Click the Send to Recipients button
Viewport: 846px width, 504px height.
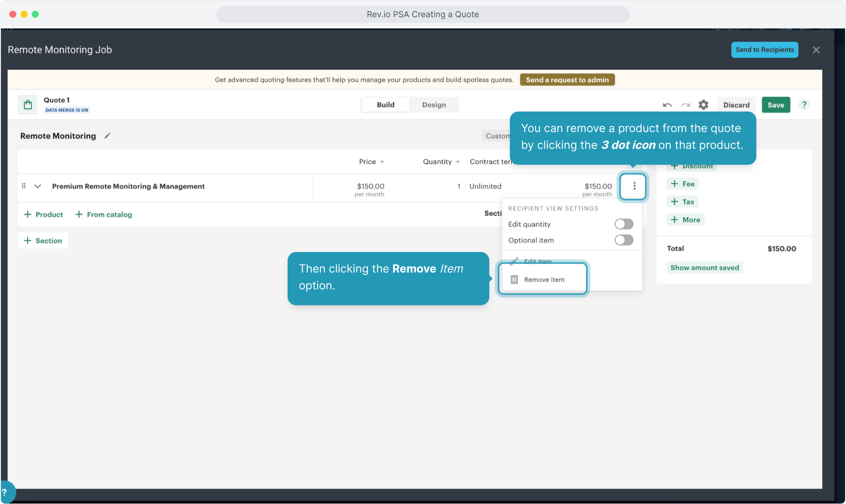tap(764, 50)
